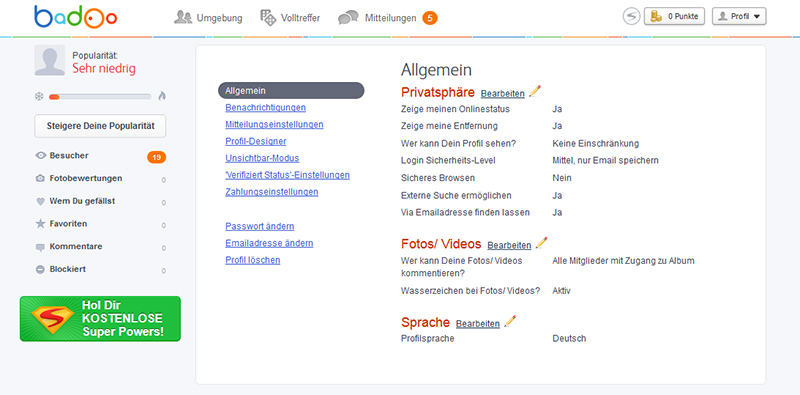Click the pencil icon beside Sprache

pyautogui.click(x=510, y=322)
